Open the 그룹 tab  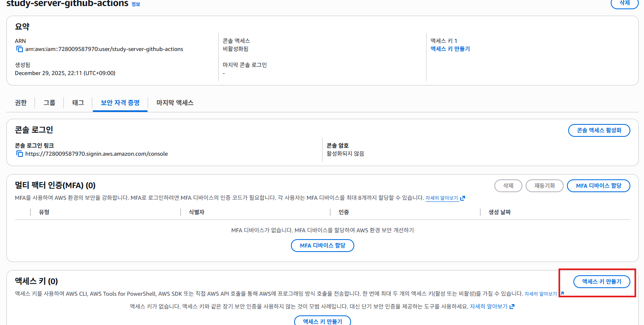(49, 103)
